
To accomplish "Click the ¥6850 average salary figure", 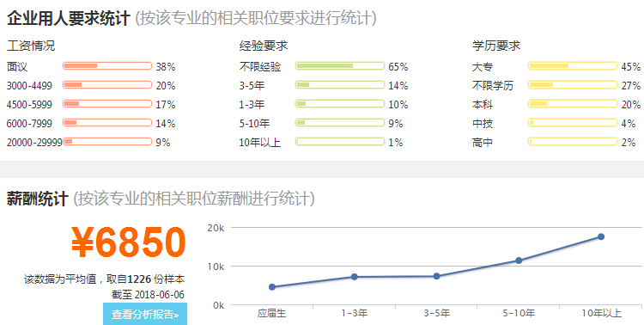I will click(x=129, y=242).
